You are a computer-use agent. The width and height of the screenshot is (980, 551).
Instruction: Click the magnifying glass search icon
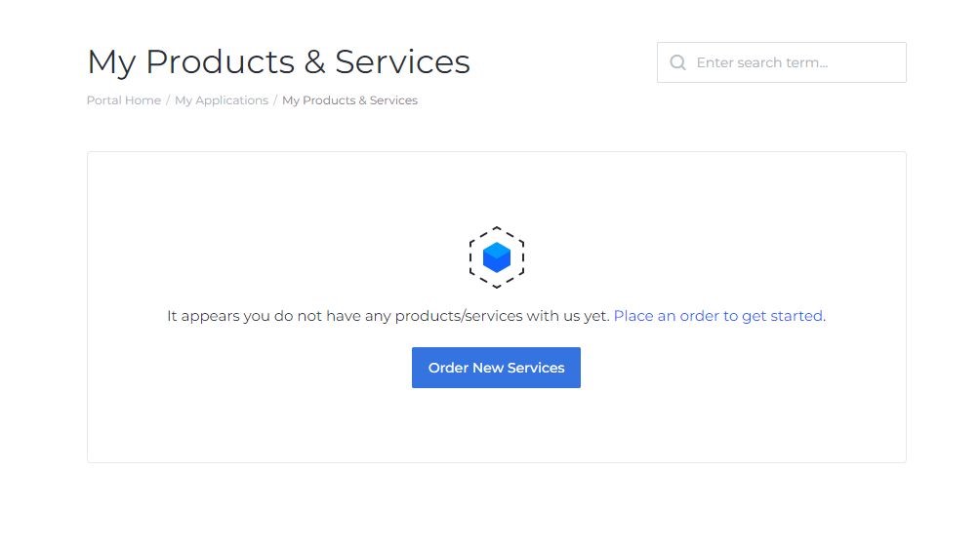coord(677,62)
